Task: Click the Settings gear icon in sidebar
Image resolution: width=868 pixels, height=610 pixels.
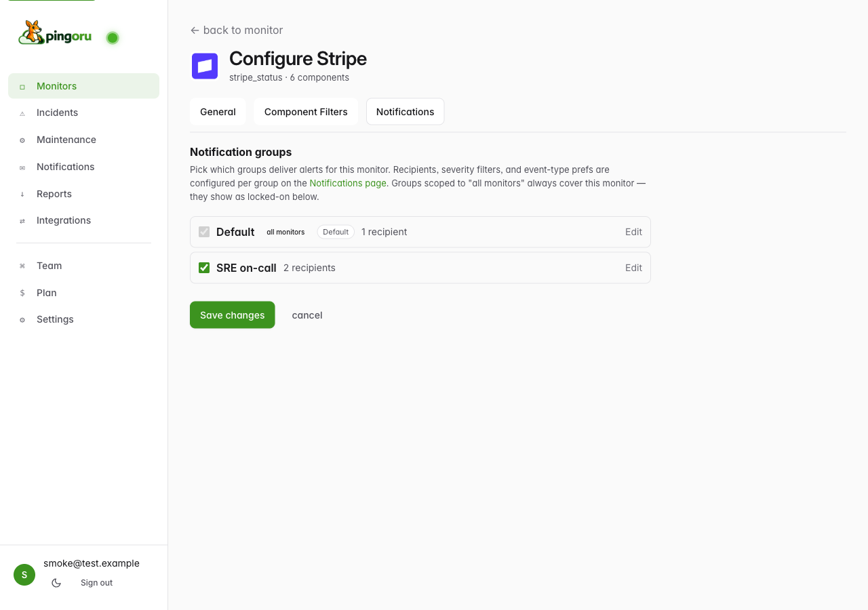Action: point(22,320)
